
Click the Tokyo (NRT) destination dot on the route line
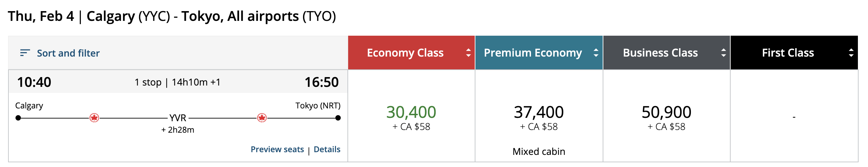(338, 118)
